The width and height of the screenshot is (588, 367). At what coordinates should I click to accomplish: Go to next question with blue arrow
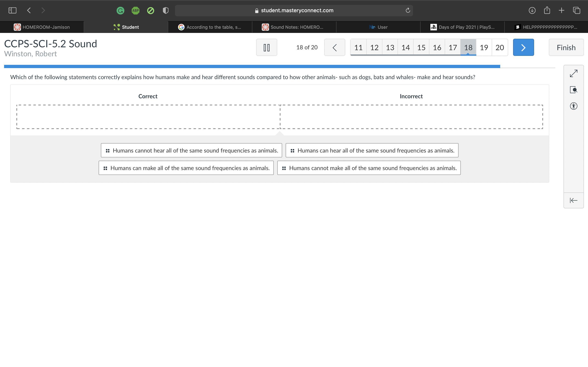tap(523, 47)
